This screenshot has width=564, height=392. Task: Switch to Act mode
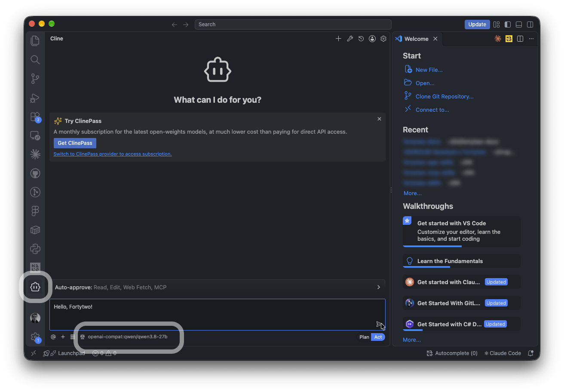pos(378,337)
